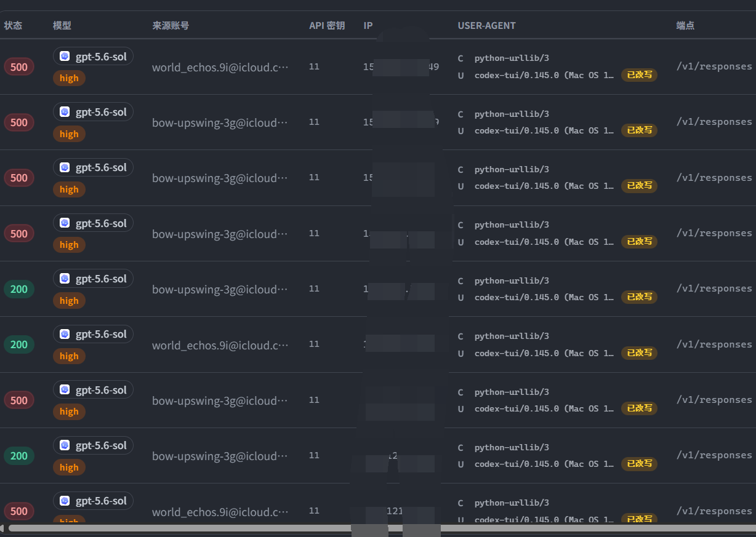756x537 pixels.
Task: Click the 已改写 badge in the top row
Action: [x=639, y=75]
